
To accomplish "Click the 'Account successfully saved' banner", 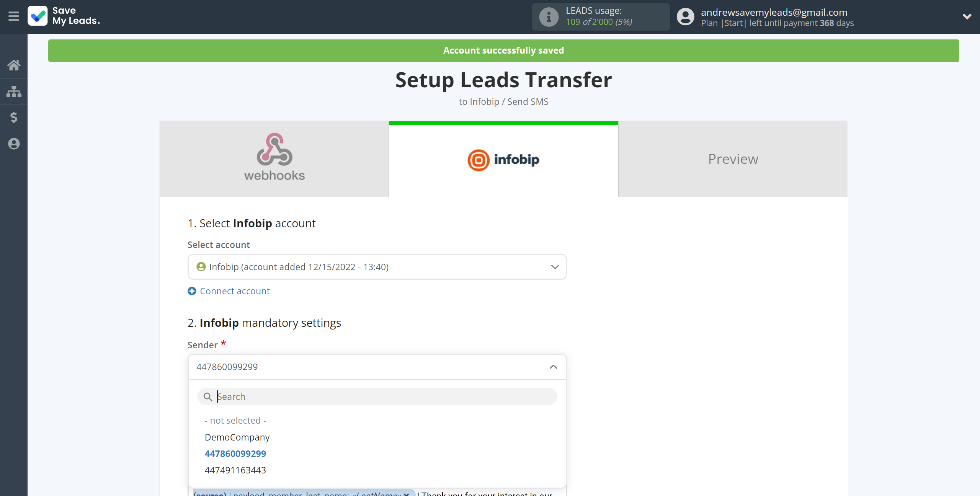I will [x=503, y=51].
